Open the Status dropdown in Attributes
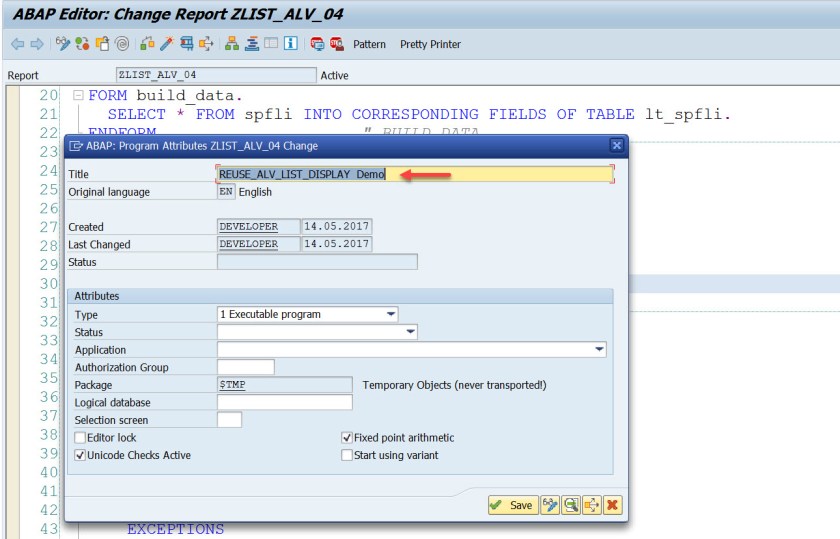 [x=317, y=332]
